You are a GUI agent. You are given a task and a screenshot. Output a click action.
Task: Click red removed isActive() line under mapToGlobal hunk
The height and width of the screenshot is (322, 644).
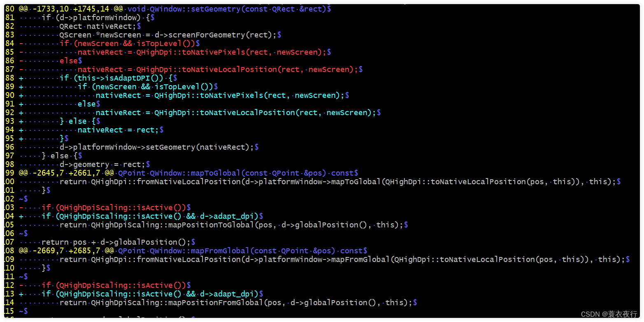pos(114,208)
